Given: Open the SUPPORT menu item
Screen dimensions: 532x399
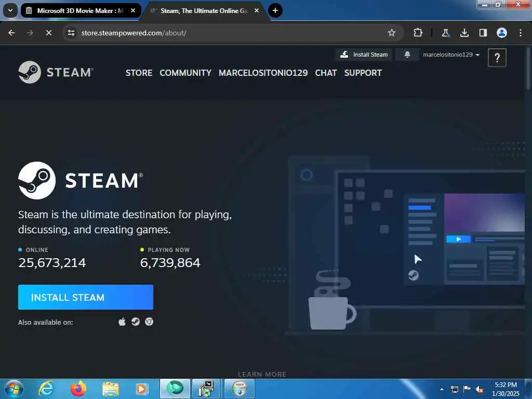Looking at the screenshot, I should [363, 73].
